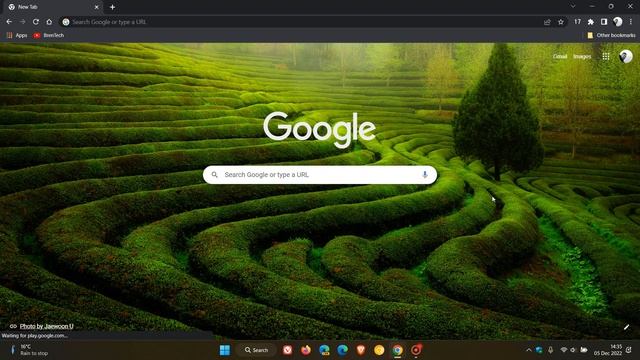Open the Images link
Image resolution: width=640 pixels, height=360 pixels.
pos(582,56)
